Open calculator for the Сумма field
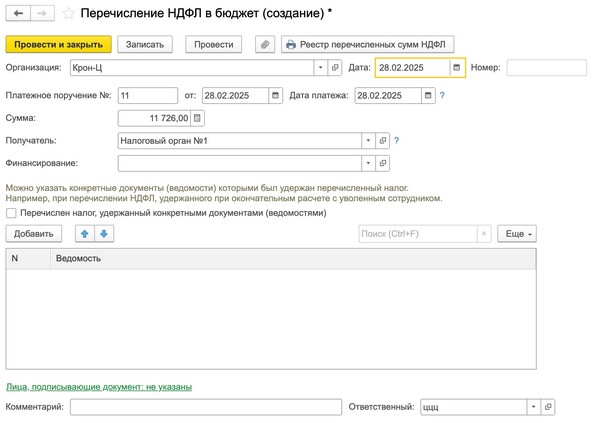Screen dimensions: 600x423 point(197,119)
